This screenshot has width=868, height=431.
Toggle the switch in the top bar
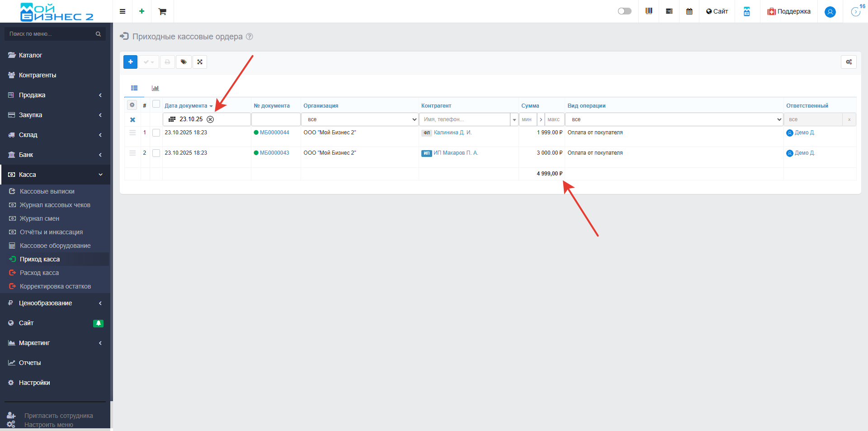pos(624,11)
